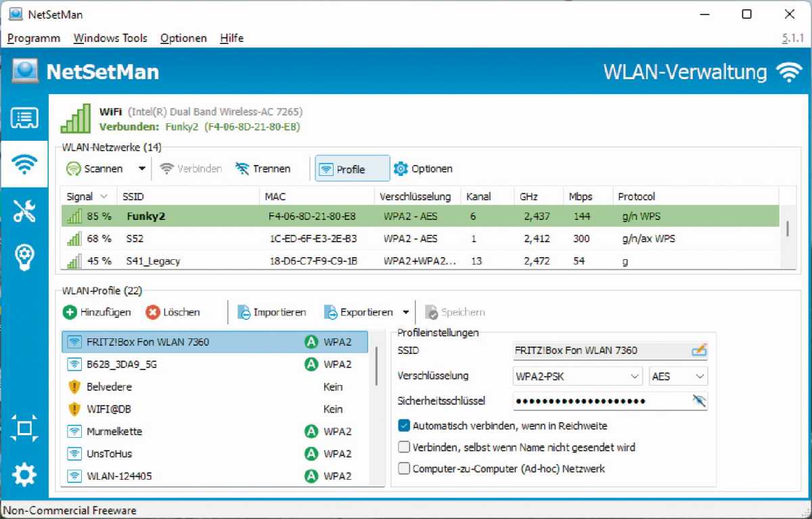The image size is (812, 519).
Task: Sort networks by Signal column header
Action: point(88,197)
